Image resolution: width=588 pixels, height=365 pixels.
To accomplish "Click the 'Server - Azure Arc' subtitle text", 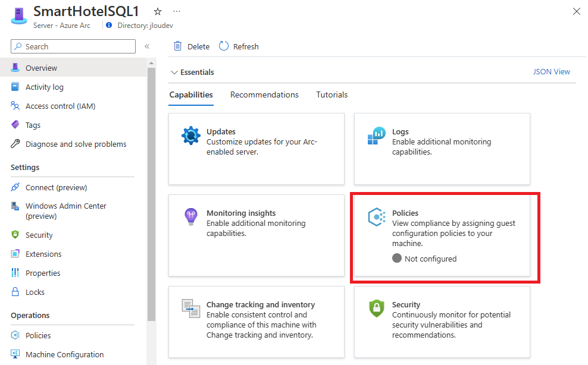I will (x=61, y=26).
